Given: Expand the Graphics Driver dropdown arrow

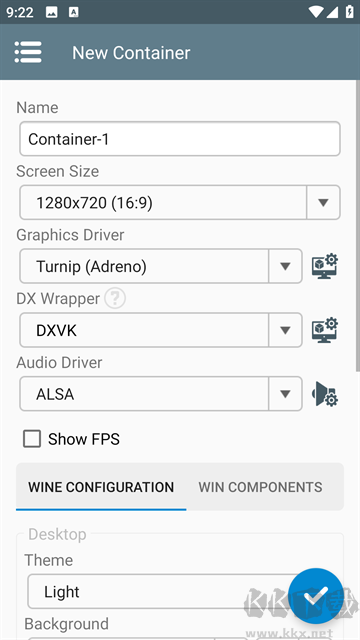Looking at the screenshot, I should [x=285, y=267].
